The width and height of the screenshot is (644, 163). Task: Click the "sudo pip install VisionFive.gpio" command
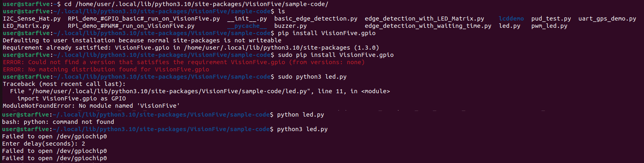tap(335, 55)
